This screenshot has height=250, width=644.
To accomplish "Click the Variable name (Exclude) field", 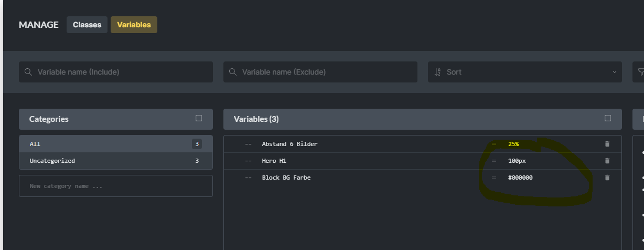I will (x=320, y=72).
